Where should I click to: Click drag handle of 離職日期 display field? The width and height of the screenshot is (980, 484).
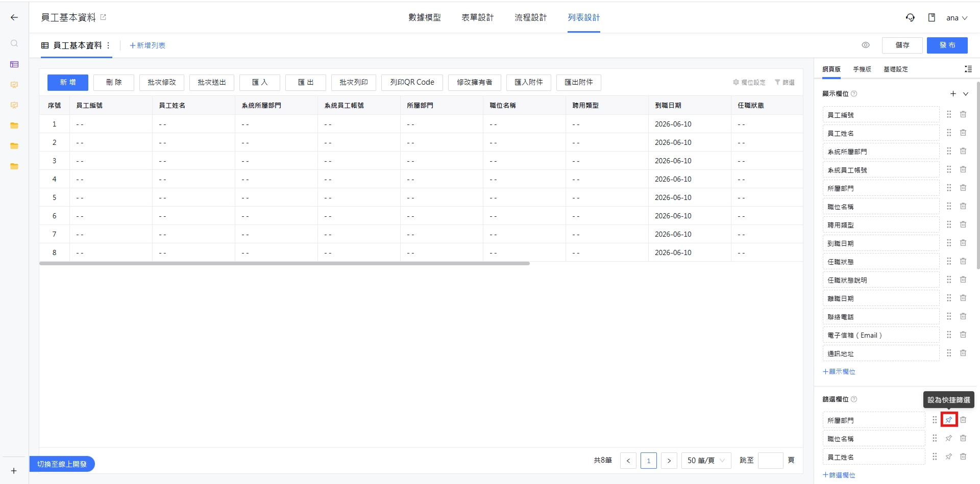(949, 298)
